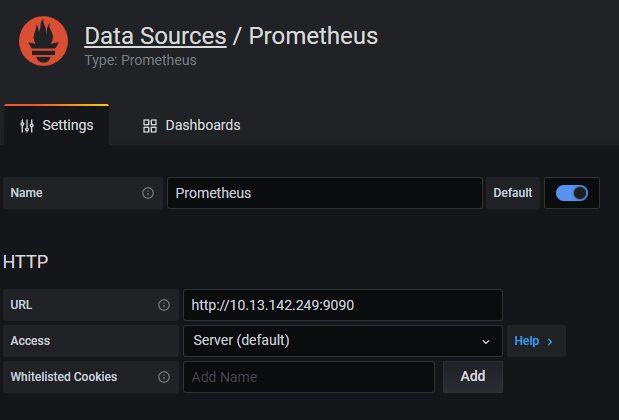Switch to the Settings tab
This screenshot has height=420, width=619.
(x=57, y=126)
